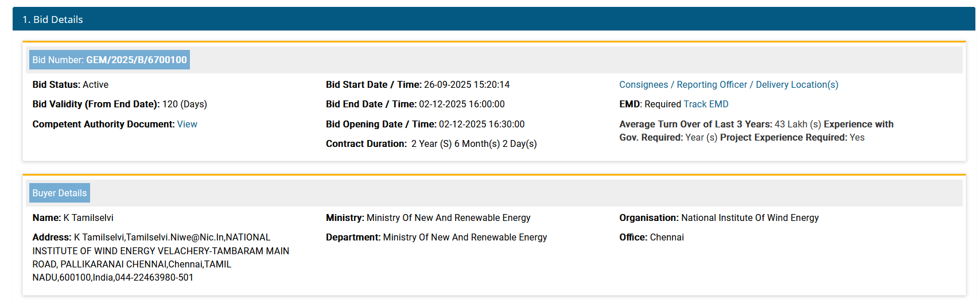Click the Buyer Details label badge

click(60, 193)
